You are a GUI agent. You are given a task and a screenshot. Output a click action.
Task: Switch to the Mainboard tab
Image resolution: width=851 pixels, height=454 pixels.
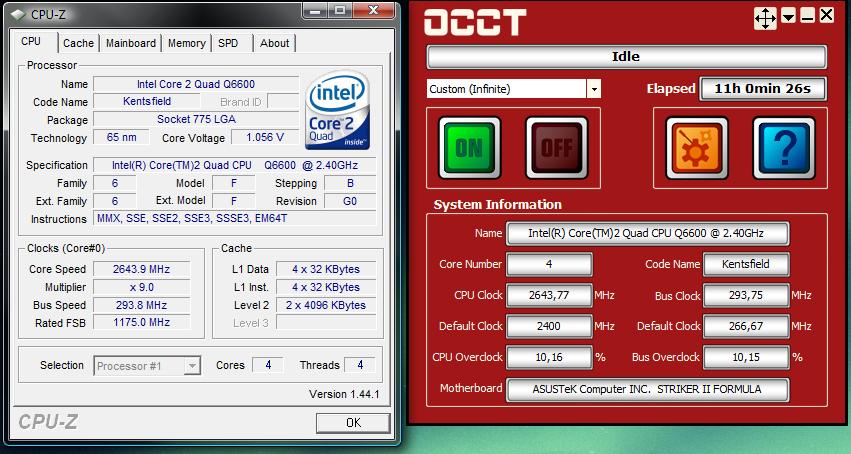point(130,43)
